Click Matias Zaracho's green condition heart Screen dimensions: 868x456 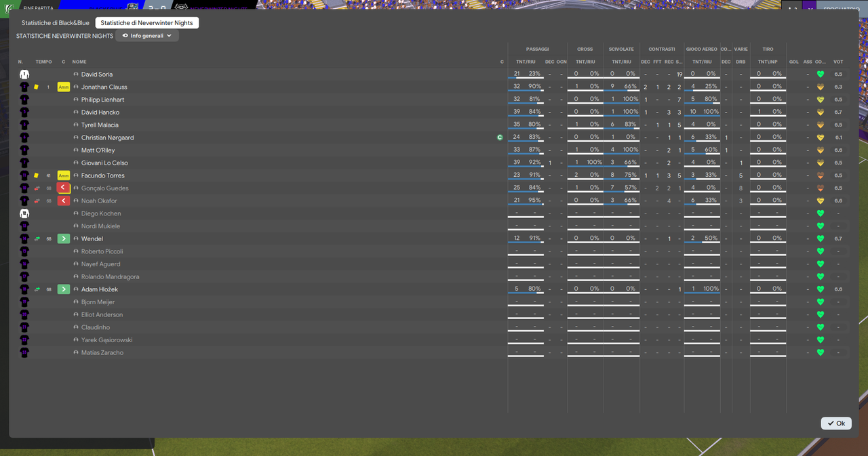click(x=821, y=353)
